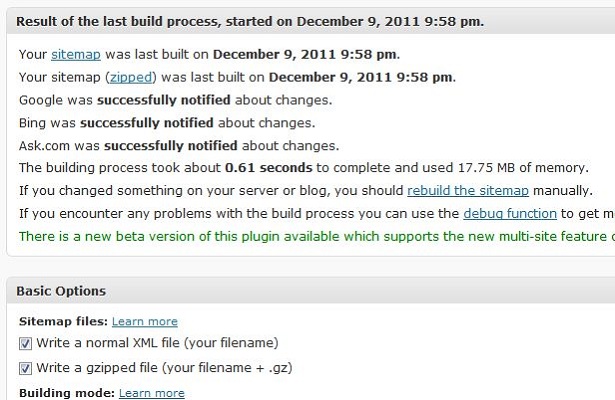Image resolution: width=615 pixels, height=400 pixels.
Task: Click the bold 0.61 seconds text
Action: click(269, 168)
